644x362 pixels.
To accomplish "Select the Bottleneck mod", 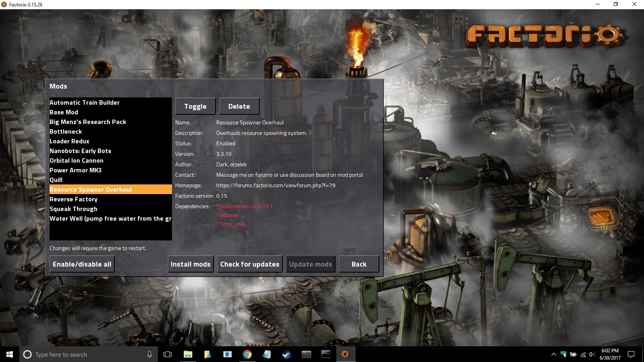I will pyautogui.click(x=111, y=131).
